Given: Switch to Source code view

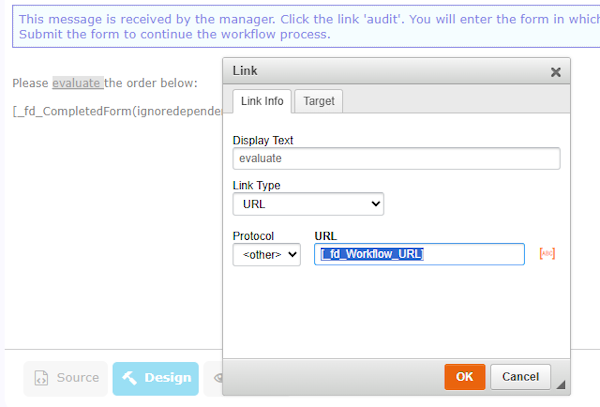Looking at the screenshot, I should (x=66, y=378).
